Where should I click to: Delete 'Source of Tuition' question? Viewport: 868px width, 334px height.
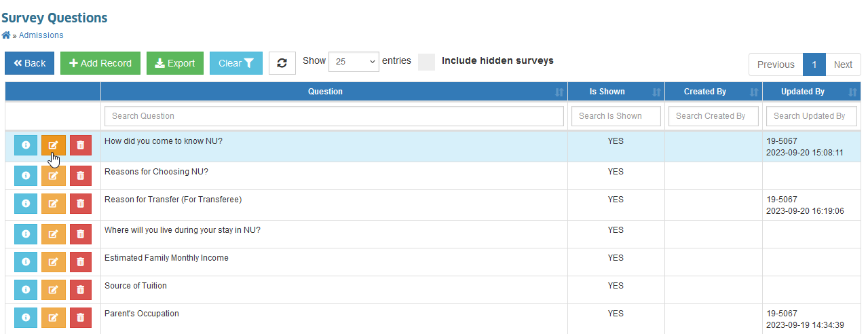click(x=81, y=290)
